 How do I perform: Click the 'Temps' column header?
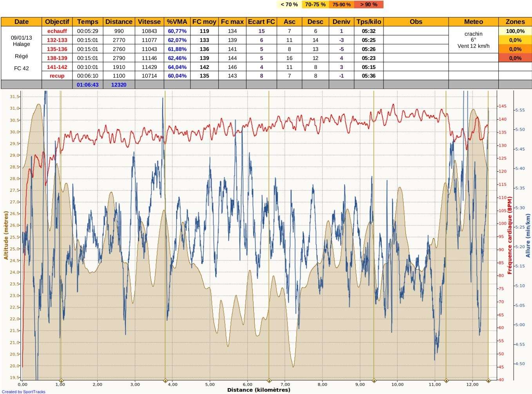point(88,22)
